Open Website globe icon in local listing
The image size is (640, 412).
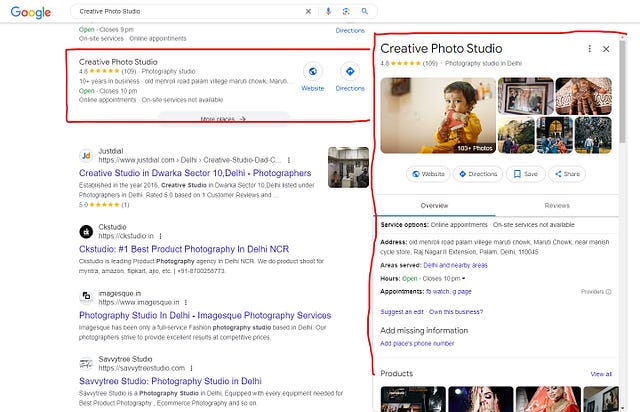(313, 71)
